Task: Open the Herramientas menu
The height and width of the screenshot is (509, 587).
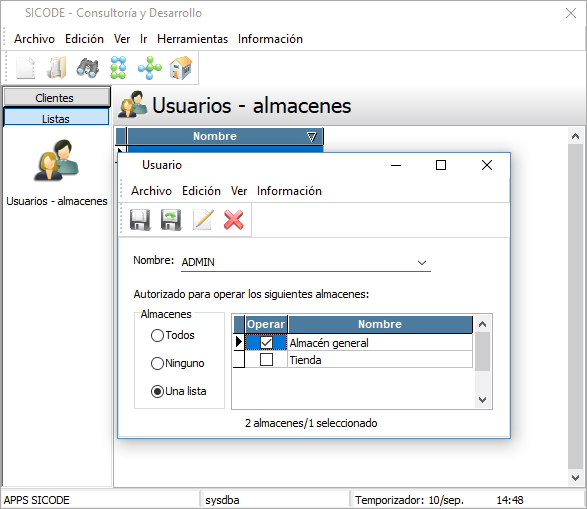Action: coord(192,39)
